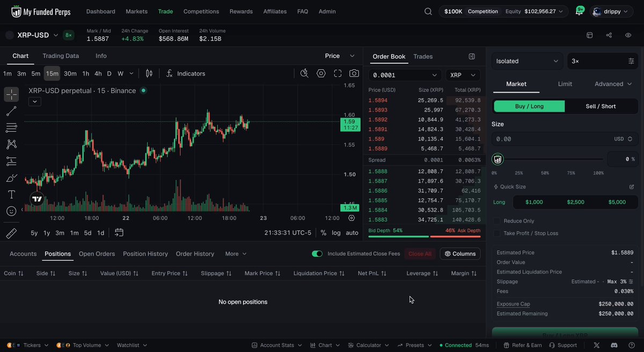
Task: Choose the $2,500 quick size button
Action: point(575,202)
